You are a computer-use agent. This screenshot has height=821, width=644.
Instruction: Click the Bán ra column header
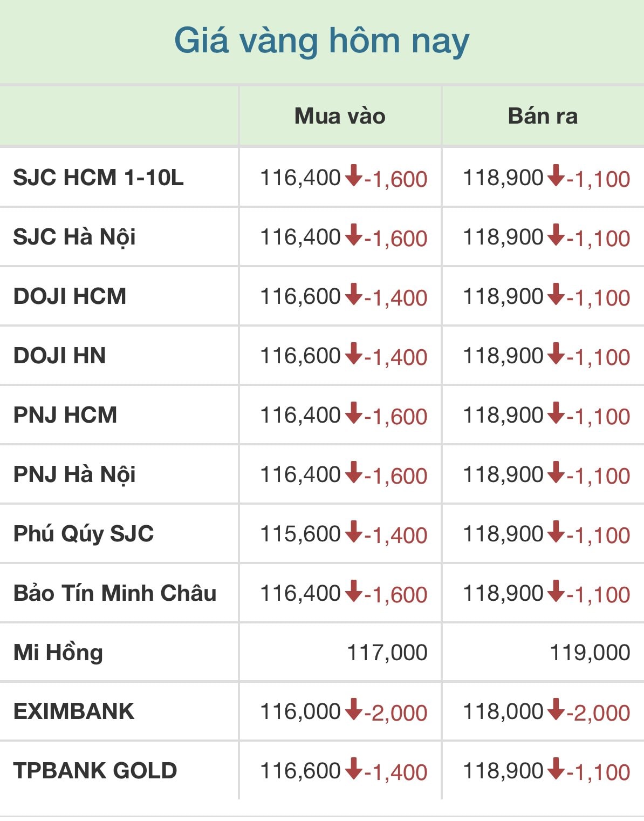point(543,116)
